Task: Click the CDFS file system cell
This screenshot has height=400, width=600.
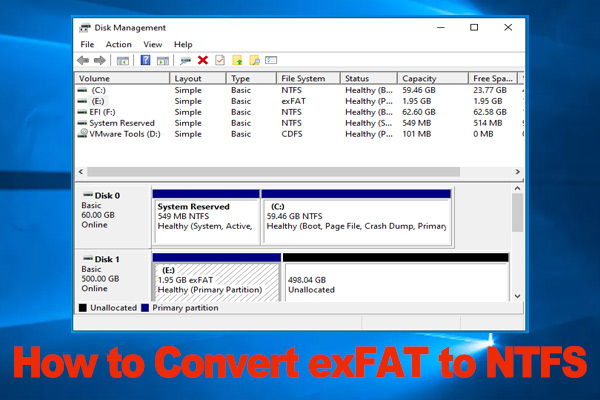Action: point(292,134)
